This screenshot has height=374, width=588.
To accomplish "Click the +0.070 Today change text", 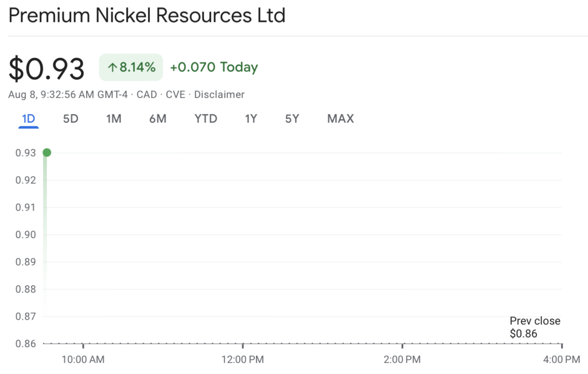I will click(x=214, y=67).
